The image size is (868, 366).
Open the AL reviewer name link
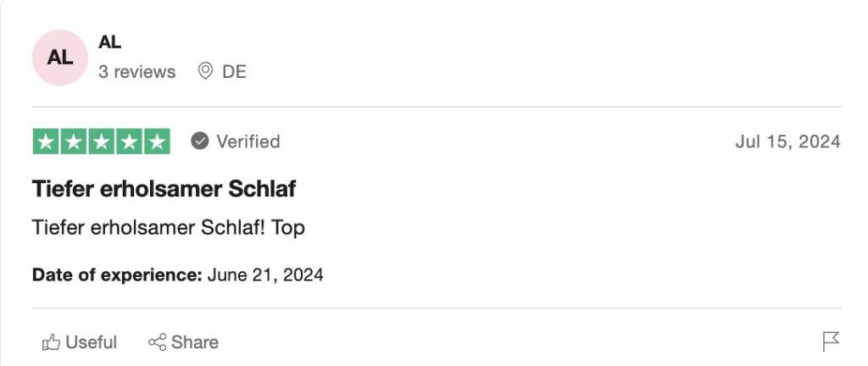point(110,42)
